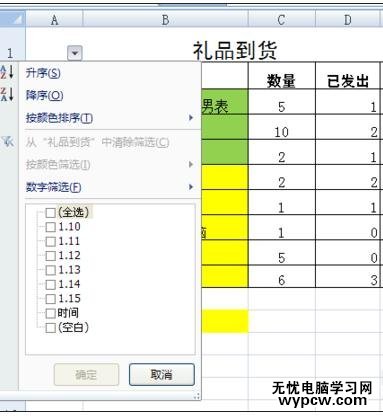Check the 1.10 filter checkbox
Screen dimensions: 383x416
coord(50,227)
